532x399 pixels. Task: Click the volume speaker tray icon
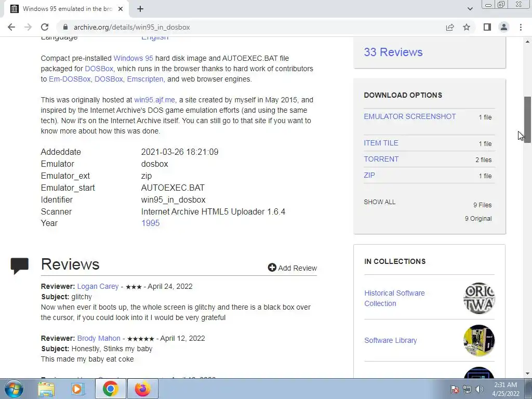tap(480, 389)
